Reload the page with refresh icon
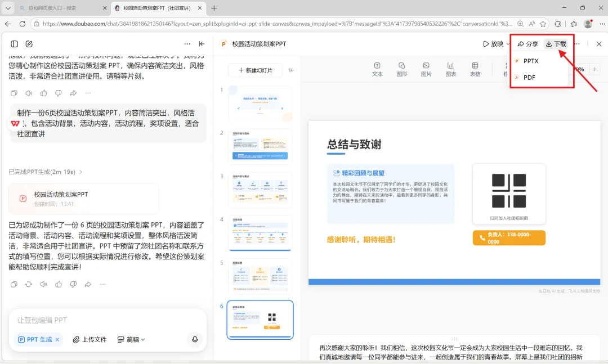The width and height of the screenshot is (608, 364). [x=22, y=24]
